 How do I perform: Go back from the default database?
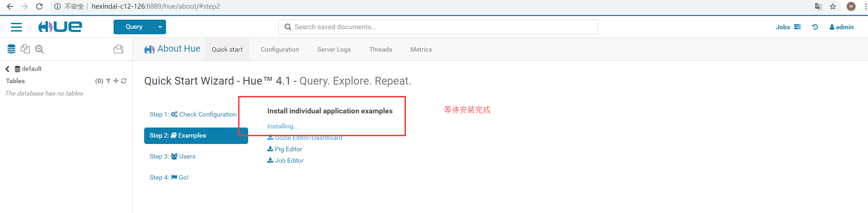(x=7, y=69)
